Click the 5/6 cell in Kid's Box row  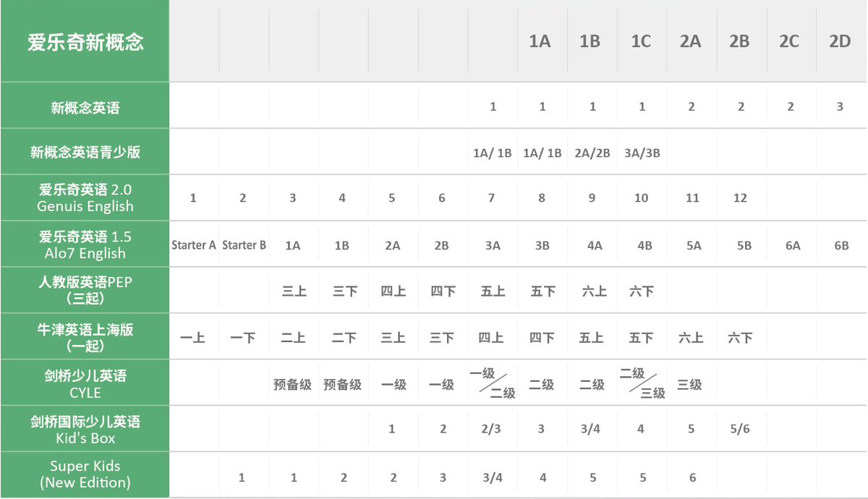(x=740, y=429)
